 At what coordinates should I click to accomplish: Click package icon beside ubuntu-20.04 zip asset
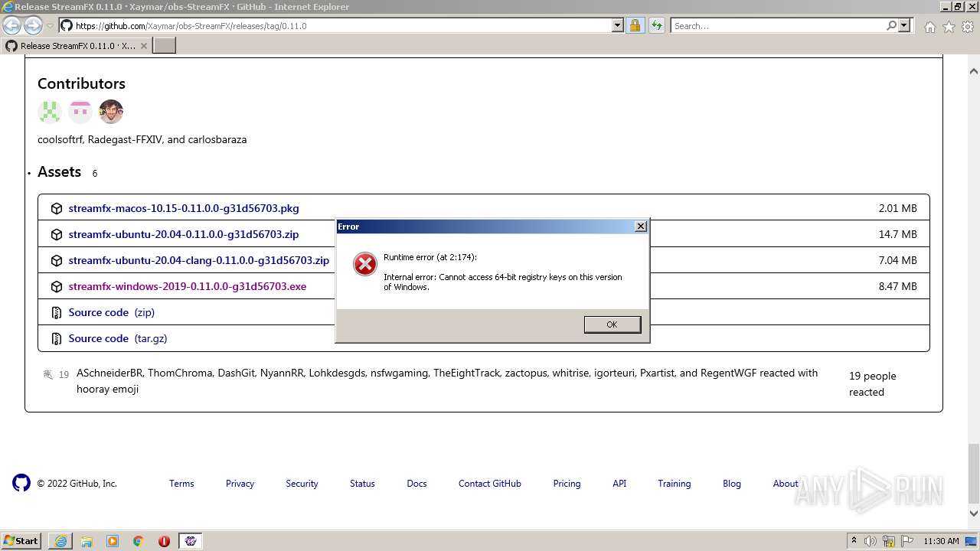(56, 234)
